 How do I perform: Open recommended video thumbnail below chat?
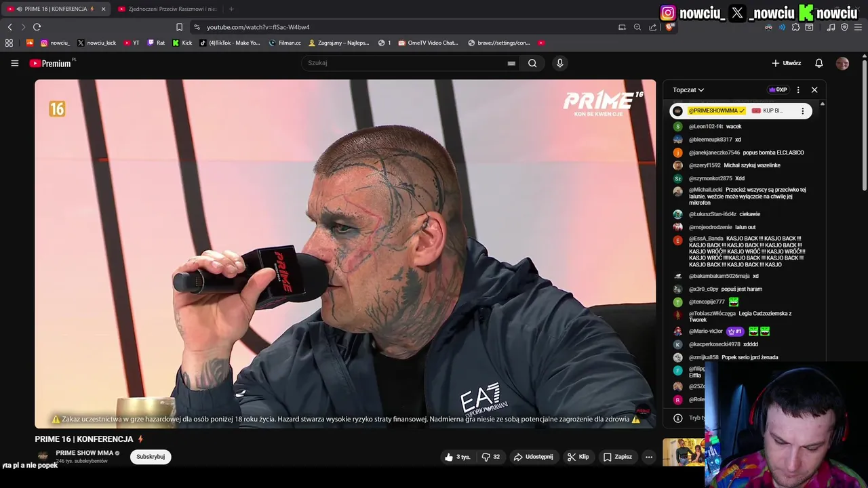[x=684, y=452]
